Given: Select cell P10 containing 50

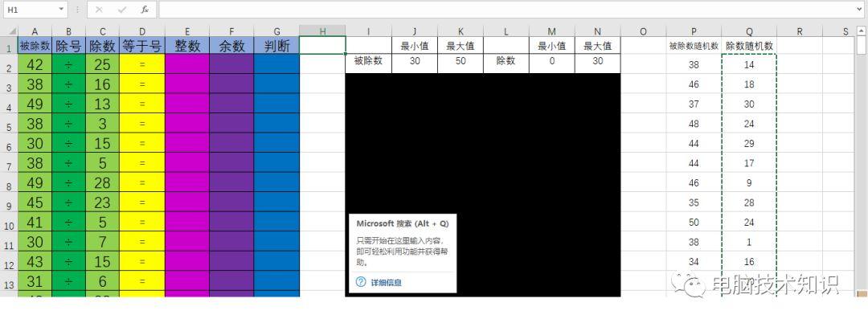Looking at the screenshot, I should (x=694, y=223).
